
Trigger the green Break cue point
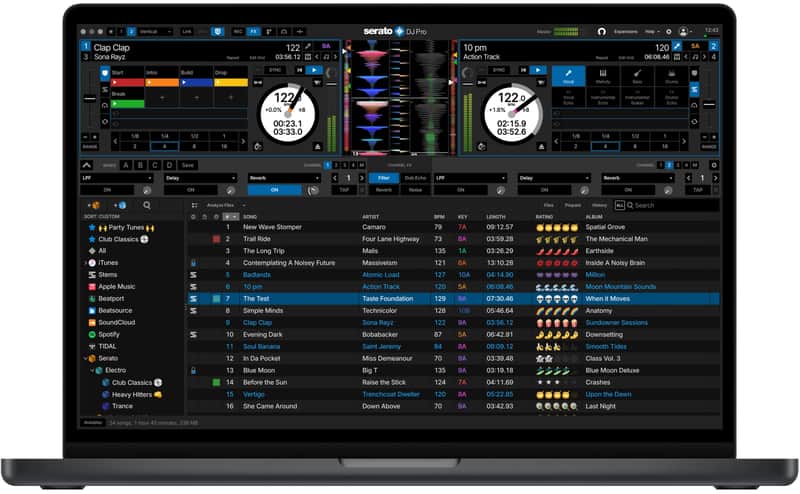click(128, 104)
